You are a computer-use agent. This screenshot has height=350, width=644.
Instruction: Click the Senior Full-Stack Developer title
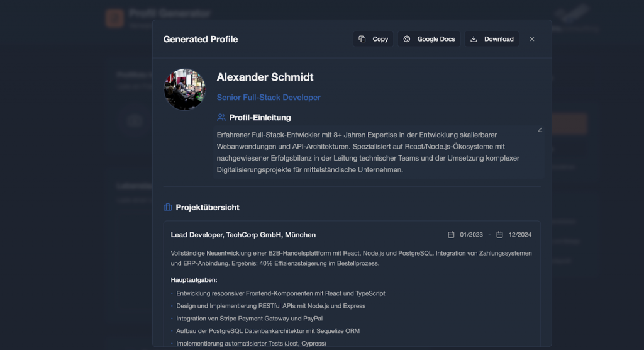point(269,98)
